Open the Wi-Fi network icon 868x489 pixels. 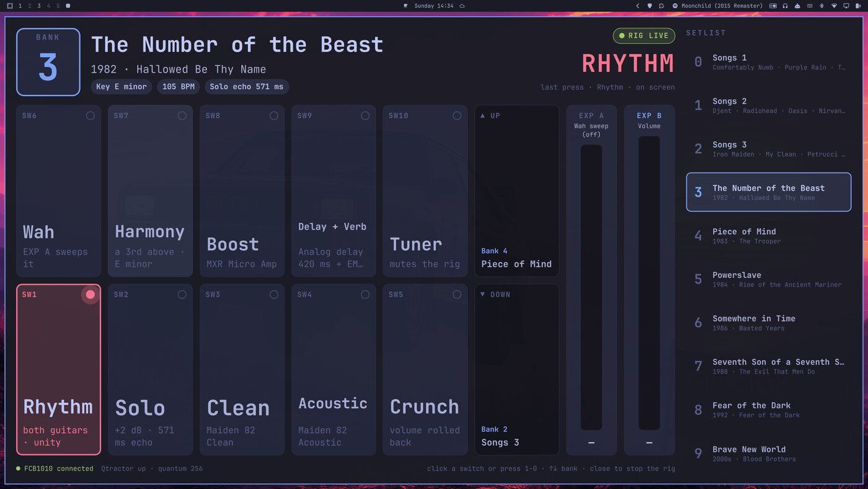coord(834,6)
